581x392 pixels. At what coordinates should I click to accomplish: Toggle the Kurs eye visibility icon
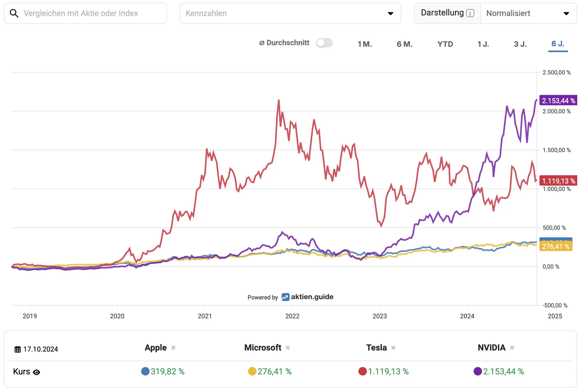[x=36, y=372]
